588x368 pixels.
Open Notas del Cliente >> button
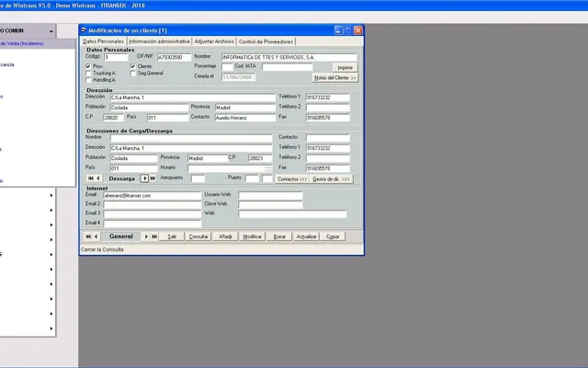coord(334,77)
